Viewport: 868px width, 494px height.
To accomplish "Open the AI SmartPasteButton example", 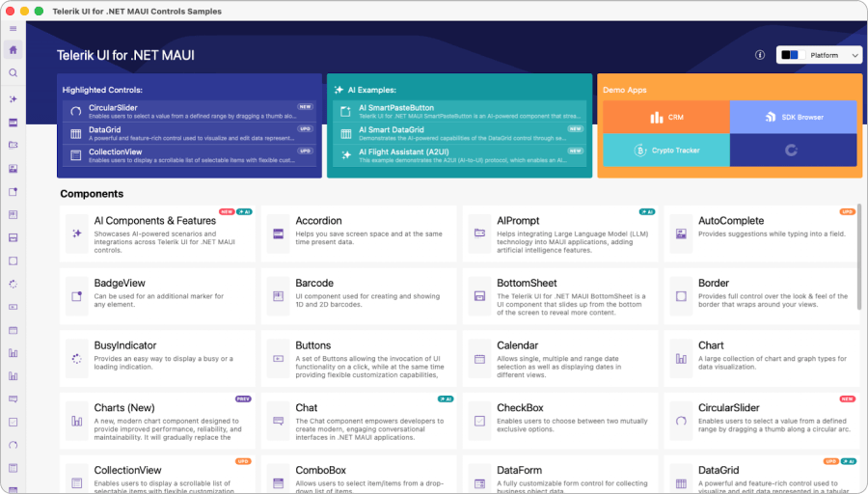I will [x=459, y=111].
